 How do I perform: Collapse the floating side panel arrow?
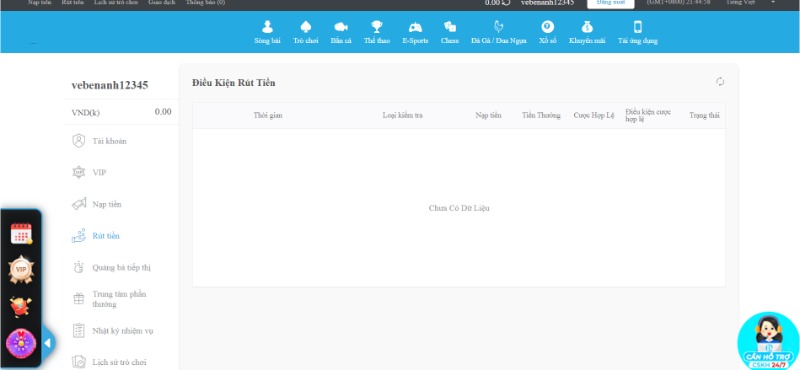pos(47,343)
